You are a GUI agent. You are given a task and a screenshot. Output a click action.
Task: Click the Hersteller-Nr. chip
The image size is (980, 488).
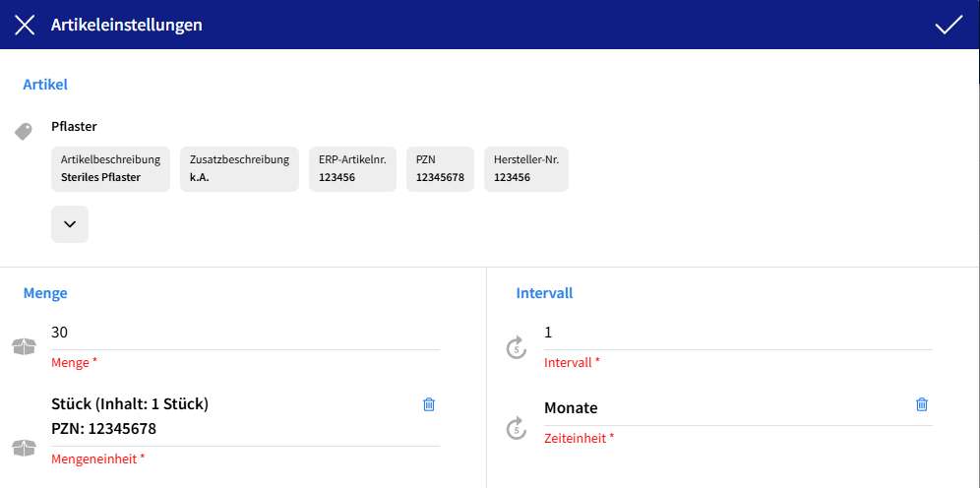pyautogui.click(x=525, y=169)
